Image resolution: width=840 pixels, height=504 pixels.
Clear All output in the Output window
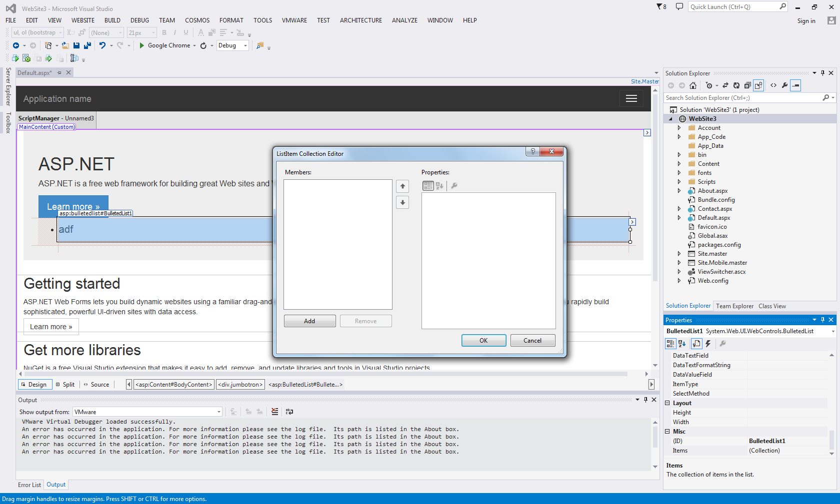tap(274, 412)
